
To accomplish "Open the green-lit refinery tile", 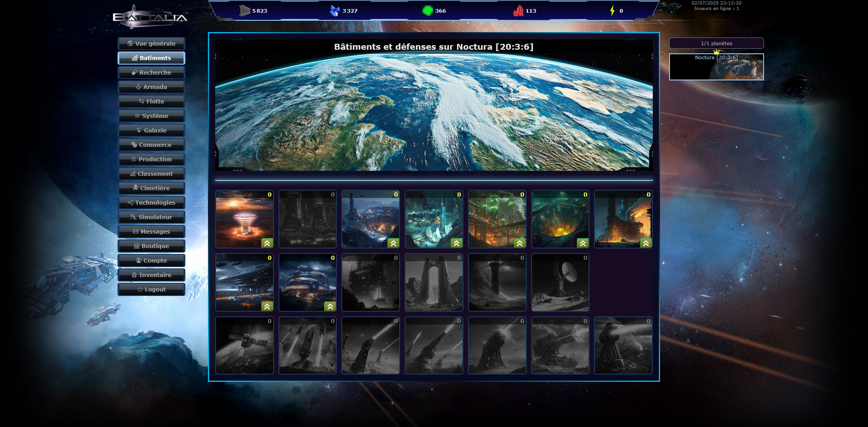I will 497,219.
